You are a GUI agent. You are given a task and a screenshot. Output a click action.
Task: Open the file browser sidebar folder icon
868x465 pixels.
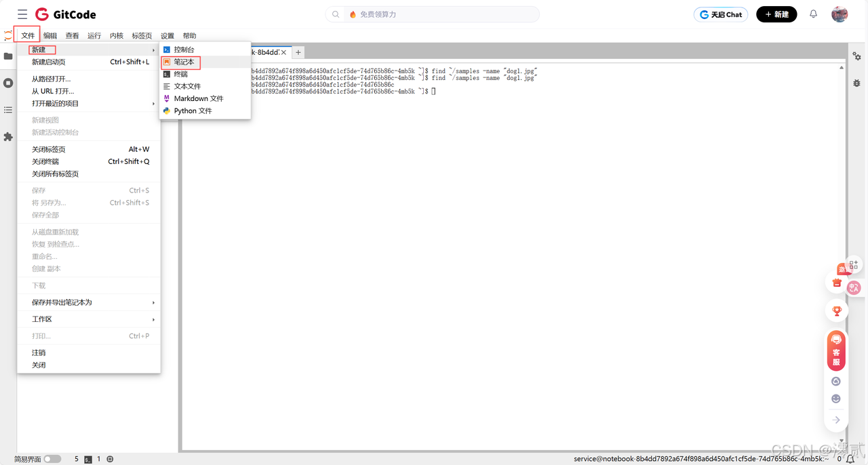8,56
